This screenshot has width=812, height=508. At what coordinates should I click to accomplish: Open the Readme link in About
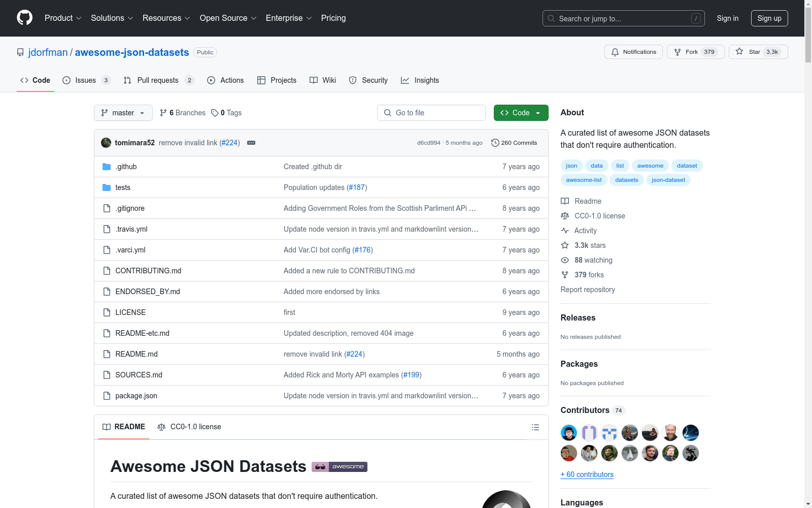(581, 201)
